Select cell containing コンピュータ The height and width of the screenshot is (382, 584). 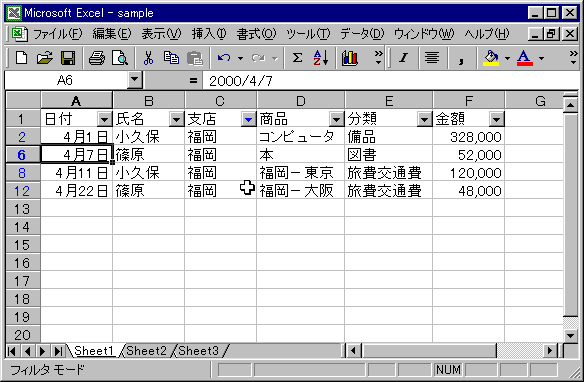[301, 137]
